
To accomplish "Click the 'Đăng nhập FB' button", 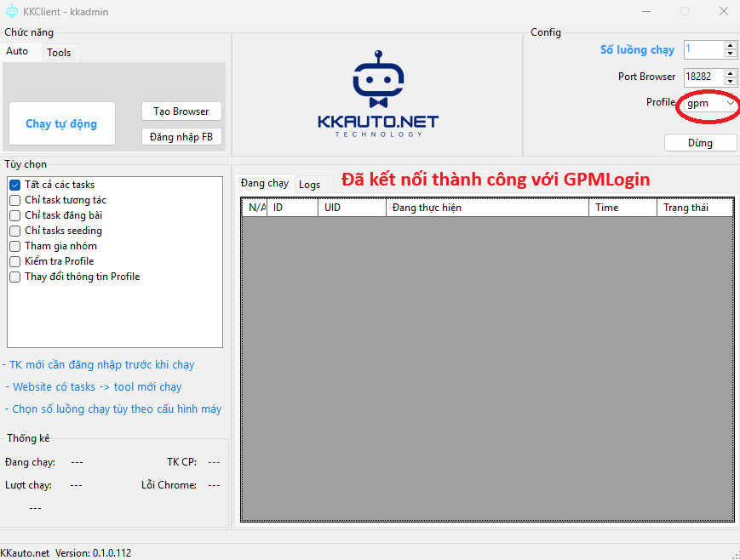I will (181, 137).
